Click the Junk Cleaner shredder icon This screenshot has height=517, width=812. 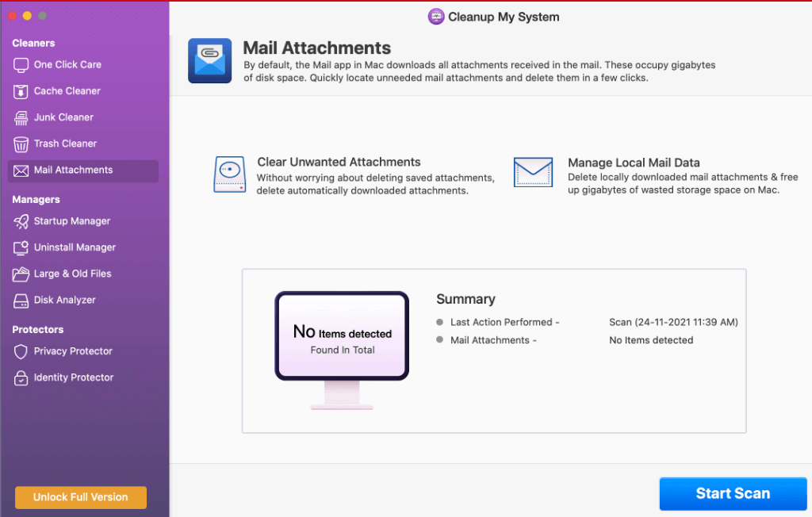coord(21,118)
